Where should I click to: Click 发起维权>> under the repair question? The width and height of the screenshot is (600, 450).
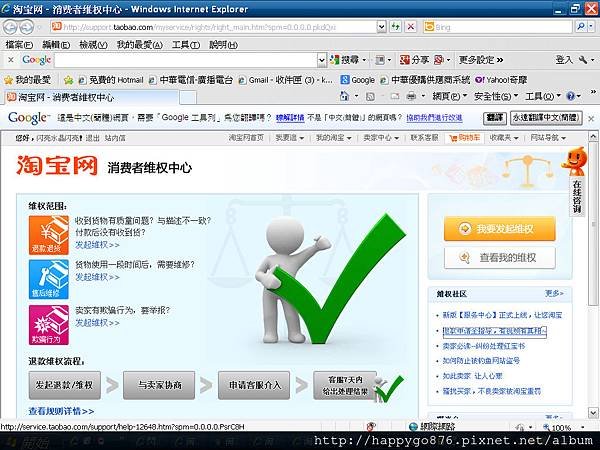click(x=97, y=277)
